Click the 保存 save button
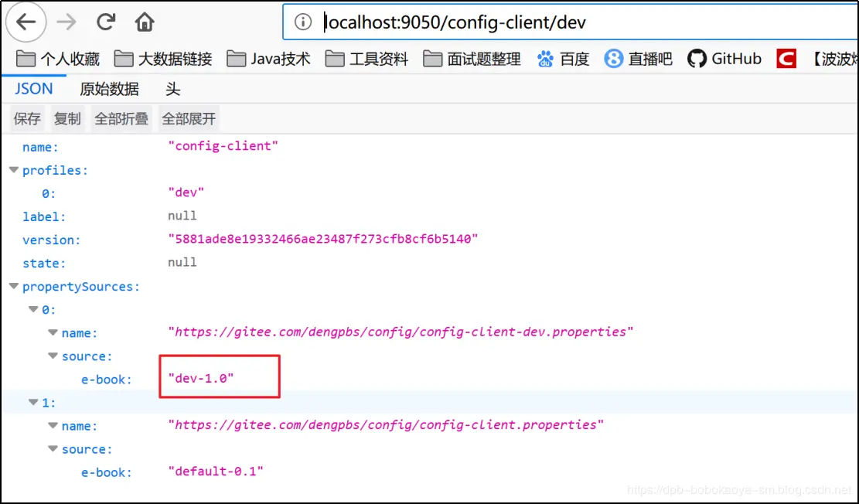Viewport: 859px width, 504px height. click(x=27, y=119)
